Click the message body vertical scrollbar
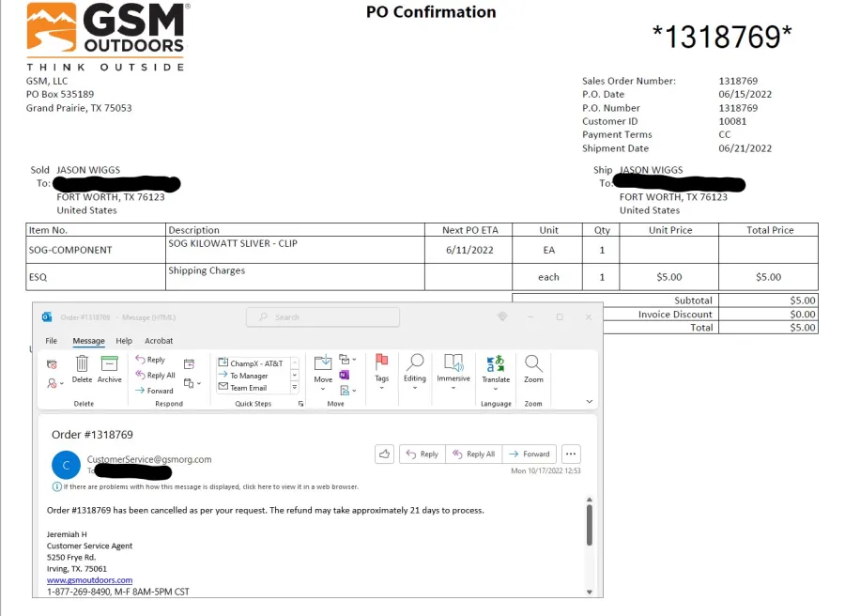The height and width of the screenshot is (616, 845). click(589, 526)
